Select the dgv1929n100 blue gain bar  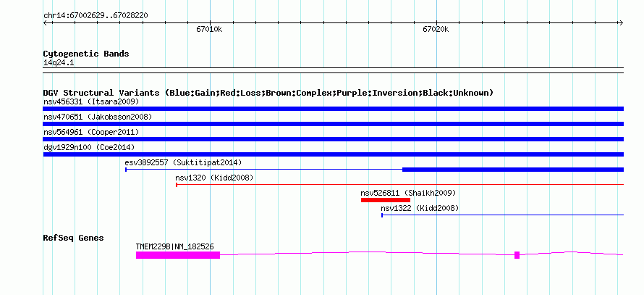click(334, 154)
